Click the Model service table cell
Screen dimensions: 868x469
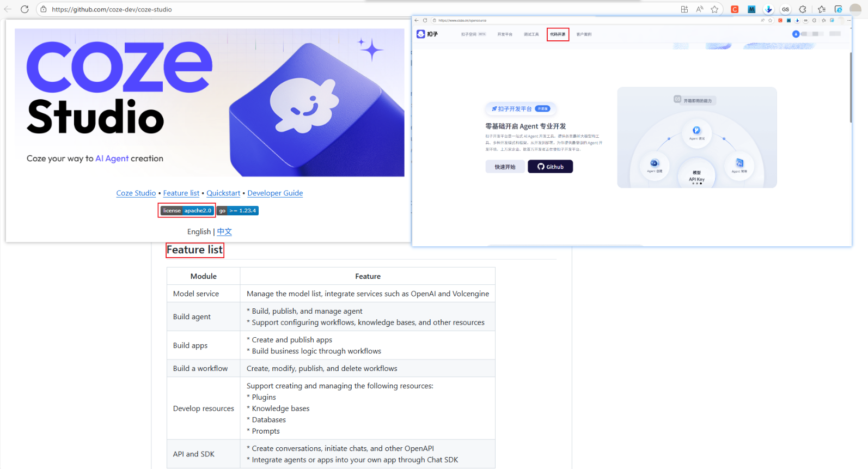pyautogui.click(x=203, y=294)
